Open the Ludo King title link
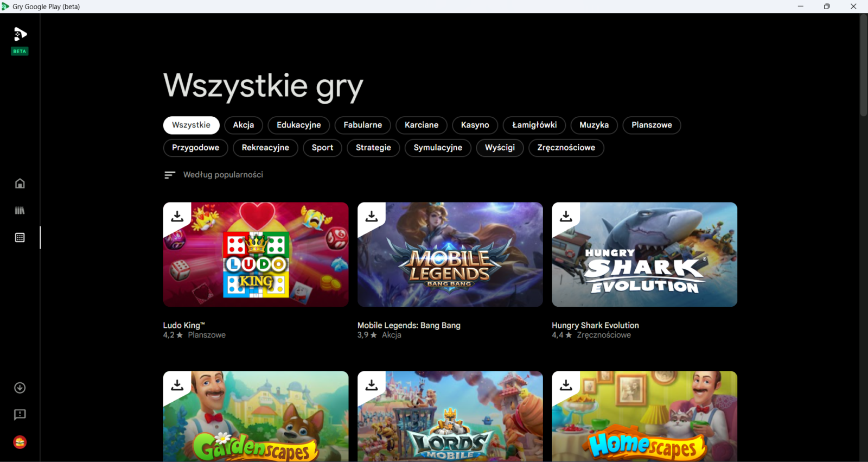Screen dimensions: 868x462 [x=183, y=325]
